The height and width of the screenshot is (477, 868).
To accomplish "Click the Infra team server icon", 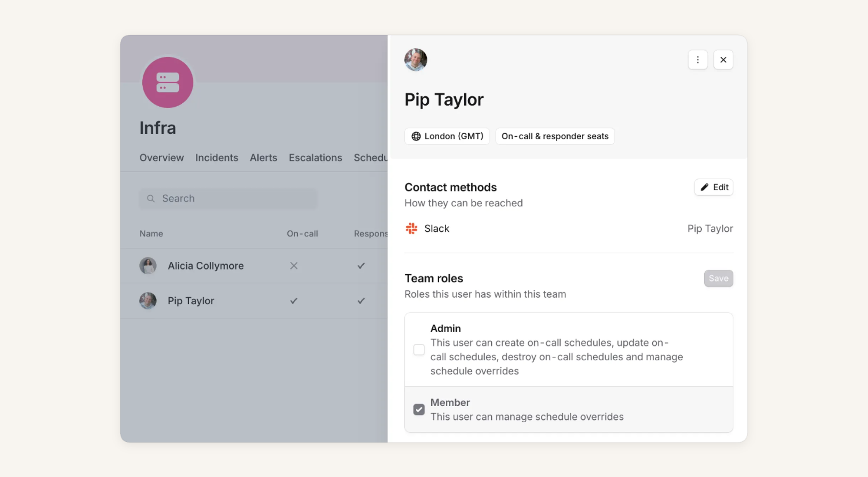I will point(168,82).
